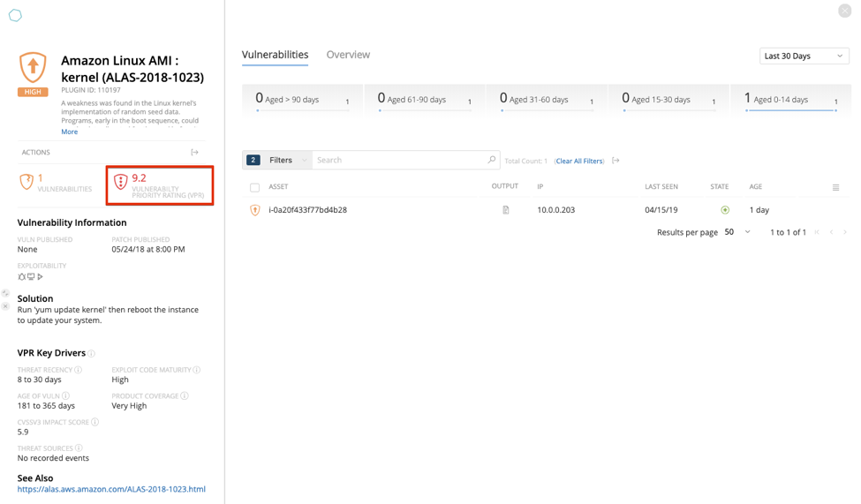Click the export icon beside Clear All Filters
Image resolution: width=861 pixels, height=504 pixels.
tap(616, 161)
